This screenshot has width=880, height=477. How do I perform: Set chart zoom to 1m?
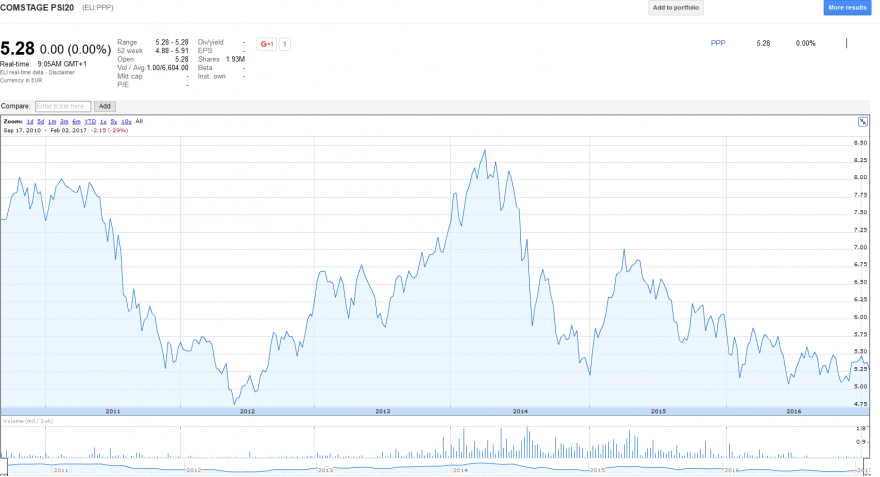click(52, 122)
